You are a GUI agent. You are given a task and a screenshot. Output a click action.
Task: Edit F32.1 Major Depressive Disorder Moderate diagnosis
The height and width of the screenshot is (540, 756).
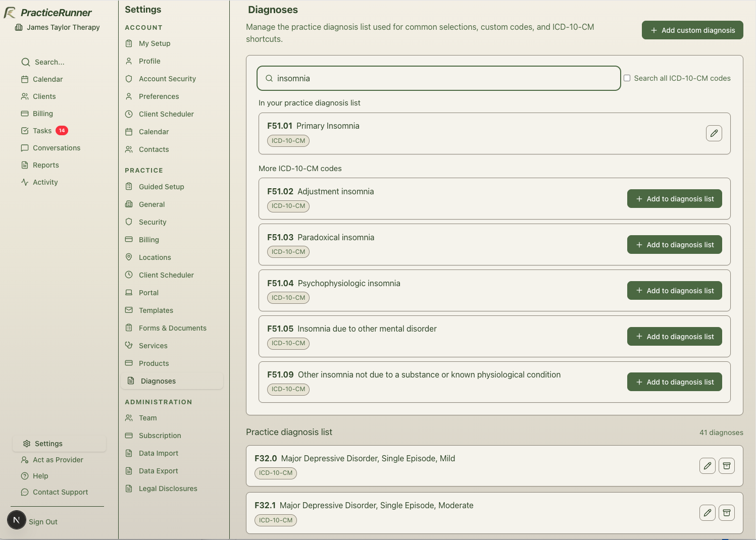tap(708, 513)
